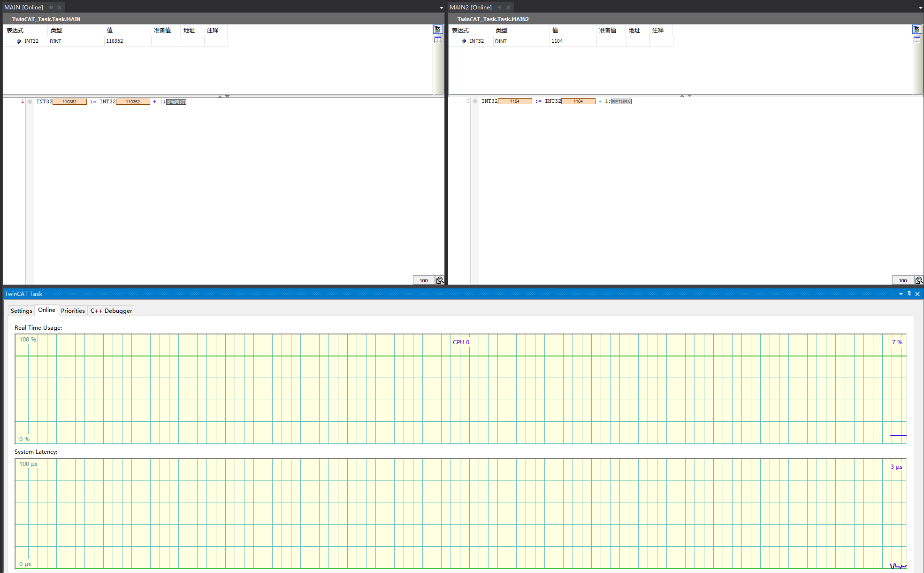Pin the TwinCAT Task panel
The height and width of the screenshot is (573, 924).
click(x=909, y=294)
